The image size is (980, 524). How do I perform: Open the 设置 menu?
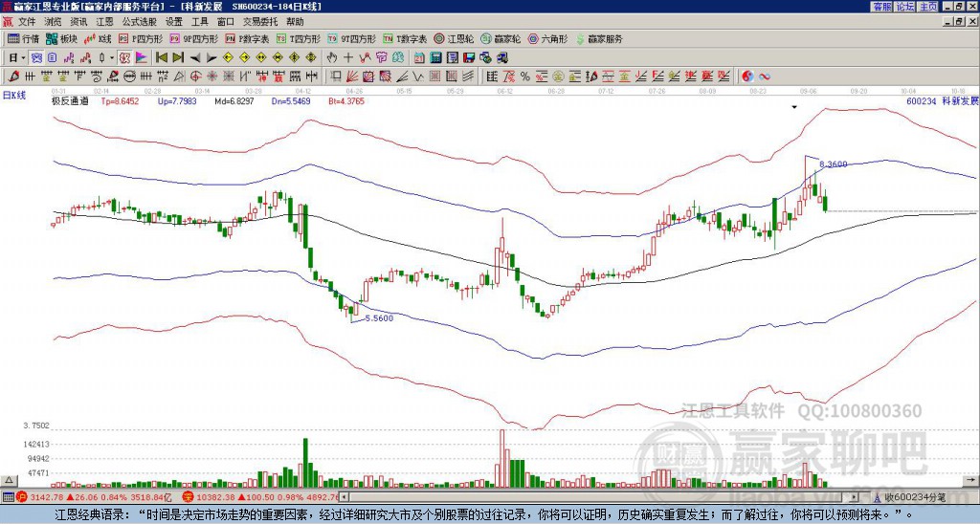(174, 22)
